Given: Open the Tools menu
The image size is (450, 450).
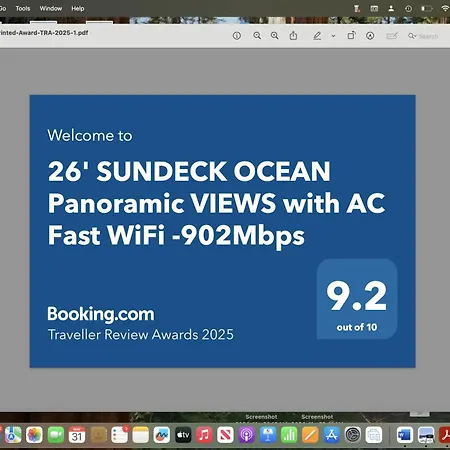Looking at the screenshot, I should pyautogui.click(x=23, y=8).
